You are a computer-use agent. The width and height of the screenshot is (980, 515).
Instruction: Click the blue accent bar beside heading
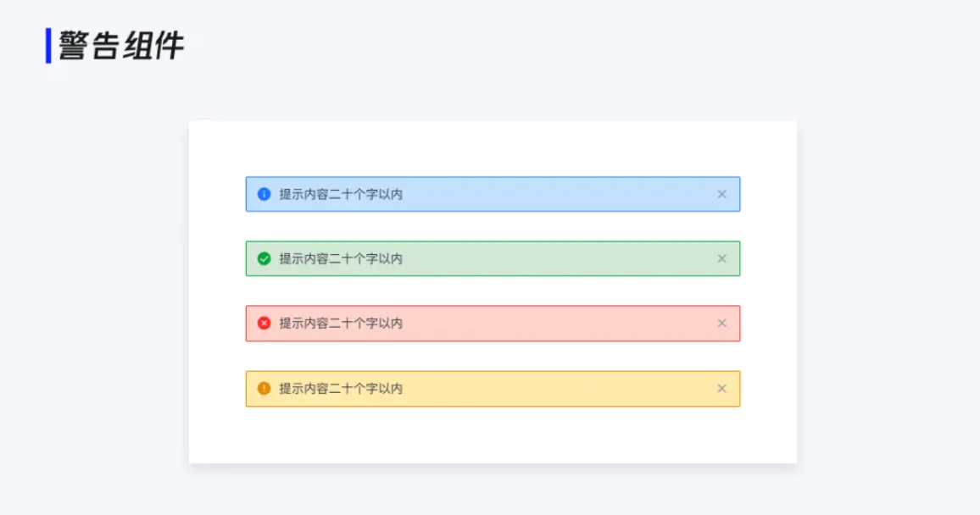click(x=48, y=46)
